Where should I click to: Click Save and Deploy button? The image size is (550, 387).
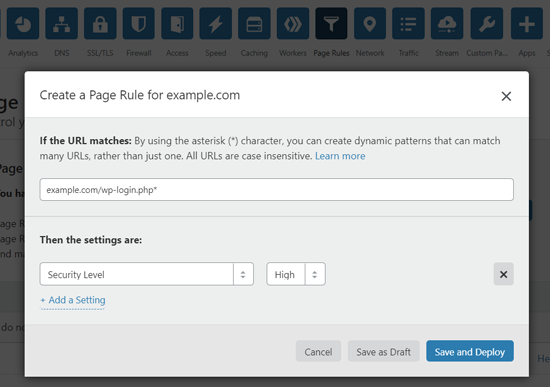coord(470,351)
